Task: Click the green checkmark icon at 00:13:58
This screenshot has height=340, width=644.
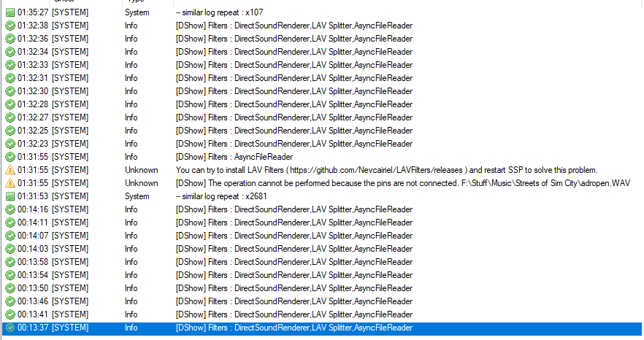Action: pos(10,262)
